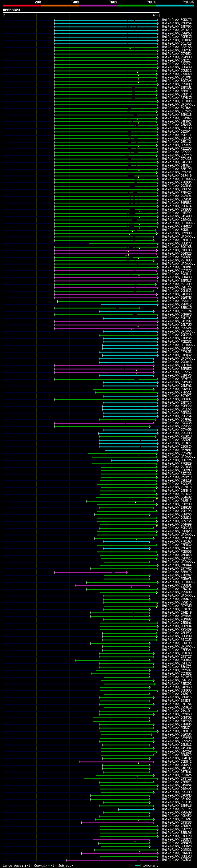Select the UniRef100_C1N6H8 label
Screen dimensions: 197x868
[x=176, y=853]
